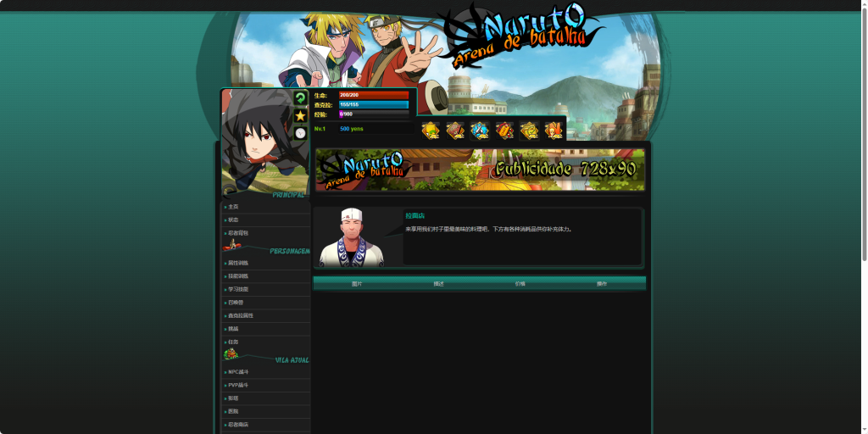Open the red tag diamond icon
868x434 pixels.
(x=504, y=131)
